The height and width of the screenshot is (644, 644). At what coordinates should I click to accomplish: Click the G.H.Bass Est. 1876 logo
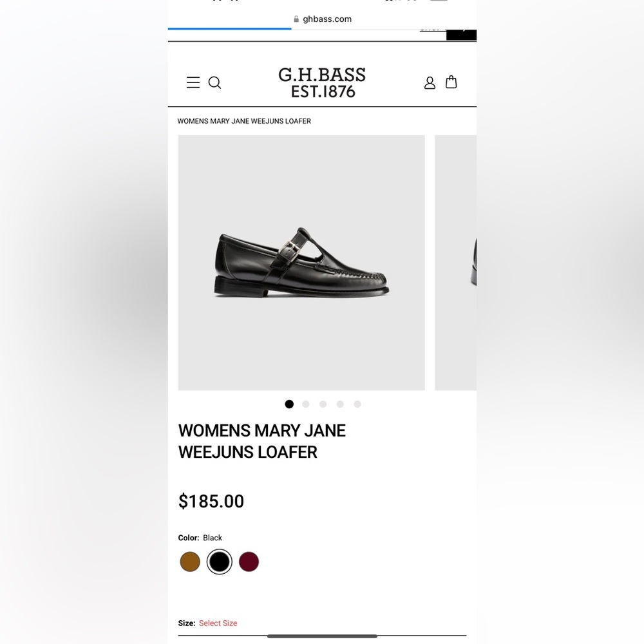coord(323,82)
